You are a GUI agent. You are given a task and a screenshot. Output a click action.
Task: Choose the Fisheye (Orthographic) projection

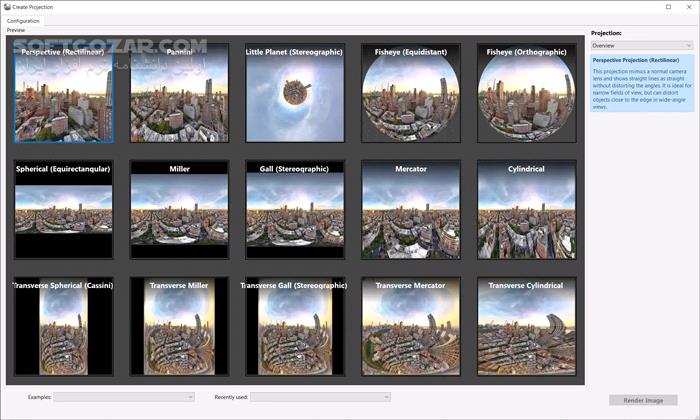526,93
